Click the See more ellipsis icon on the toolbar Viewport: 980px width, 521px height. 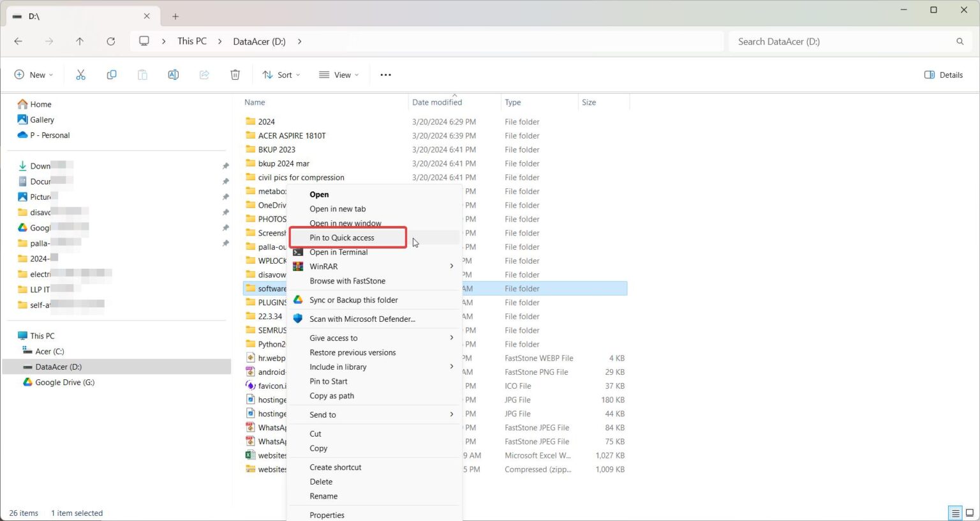[385, 75]
